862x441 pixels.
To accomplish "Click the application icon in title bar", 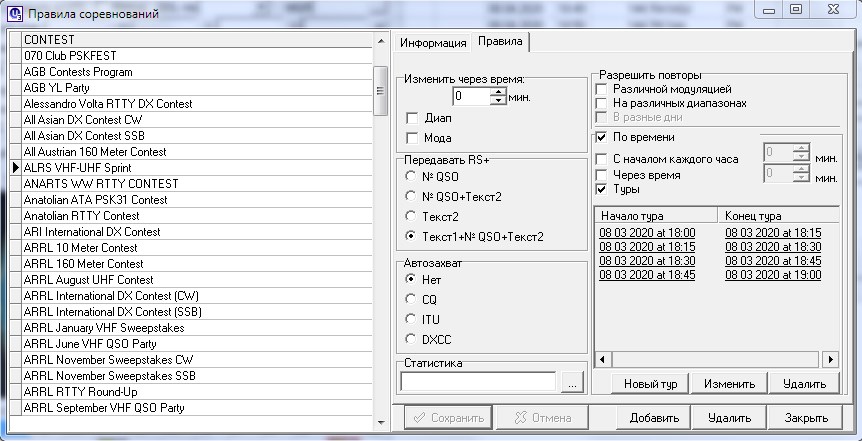I will (x=11, y=11).
